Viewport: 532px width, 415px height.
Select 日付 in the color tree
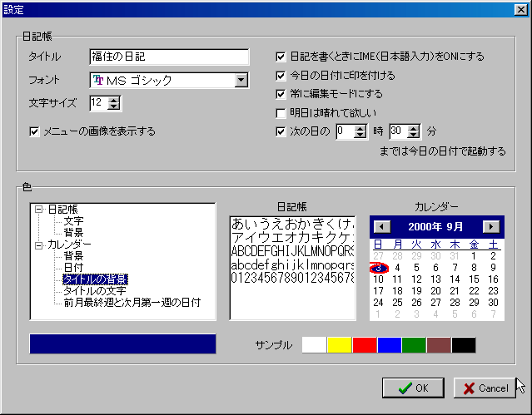73,268
